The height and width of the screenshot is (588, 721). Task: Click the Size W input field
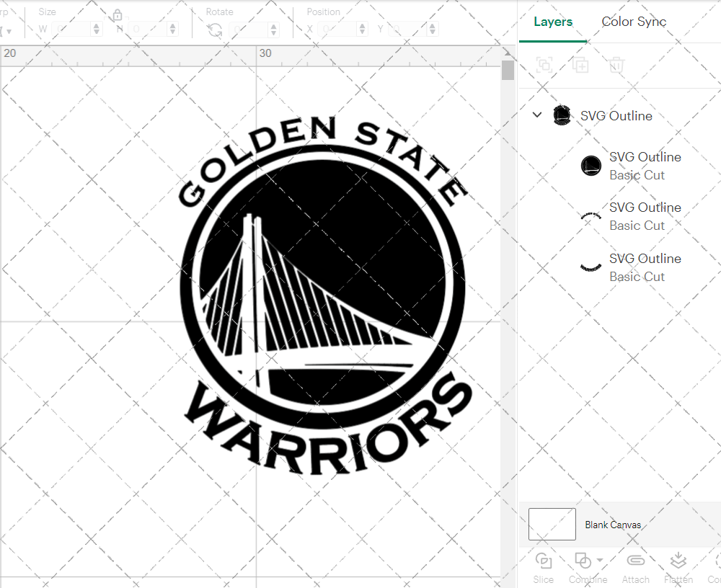(71, 29)
